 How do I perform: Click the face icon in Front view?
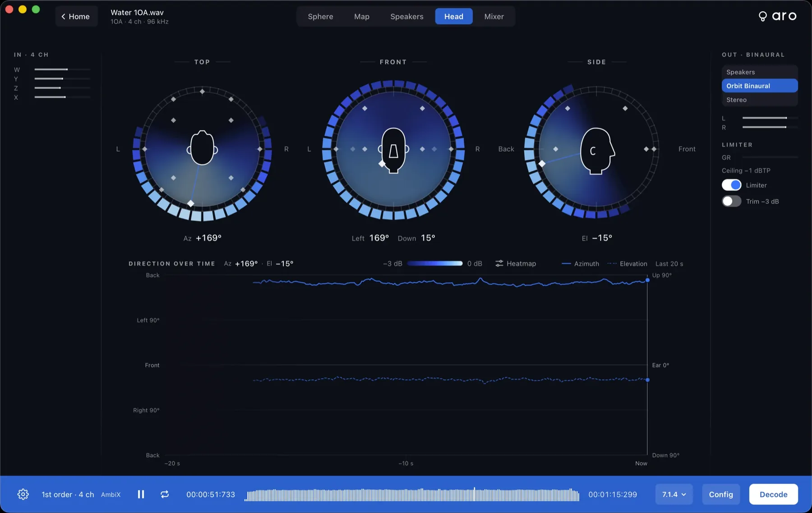pos(393,151)
